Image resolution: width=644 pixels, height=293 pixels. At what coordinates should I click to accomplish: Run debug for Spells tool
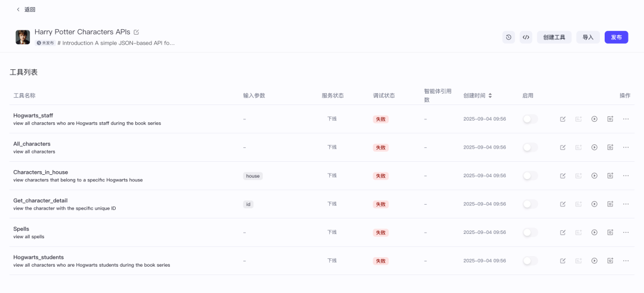[595, 232]
